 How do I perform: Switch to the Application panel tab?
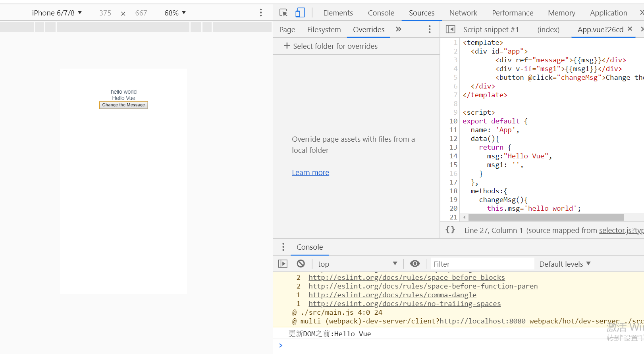[x=608, y=13]
